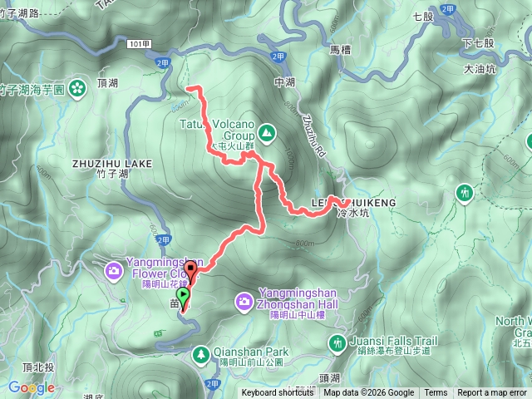This screenshot has width=532, height=399.
Task: Click Report a map error
Action: click(492, 393)
